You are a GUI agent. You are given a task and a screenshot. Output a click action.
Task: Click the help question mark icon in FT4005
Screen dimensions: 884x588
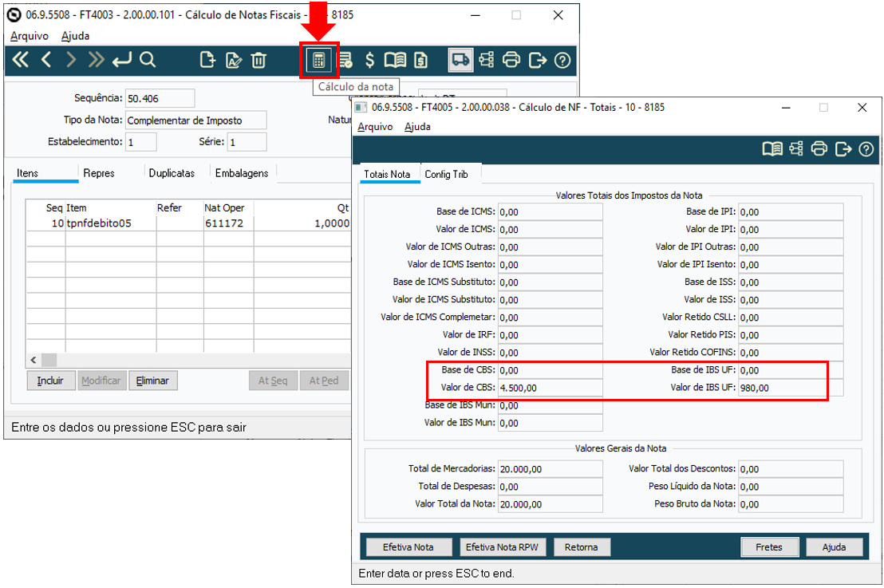click(x=866, y=149)
